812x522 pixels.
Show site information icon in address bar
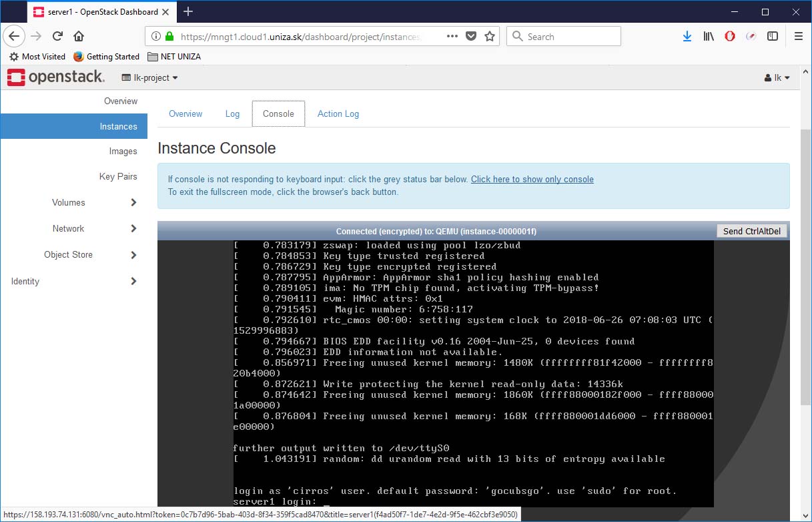(x=155, y=37)
